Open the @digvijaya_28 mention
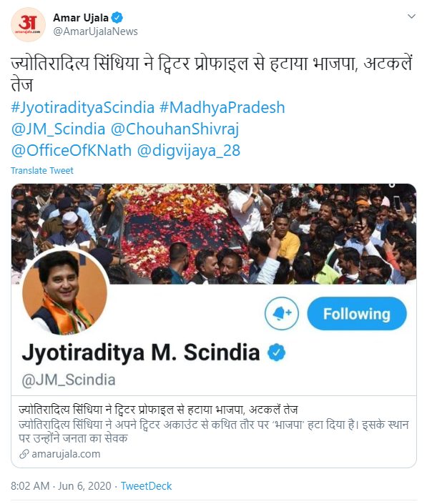The height and width of the screenshot is (504, 427). coord(189,150)
